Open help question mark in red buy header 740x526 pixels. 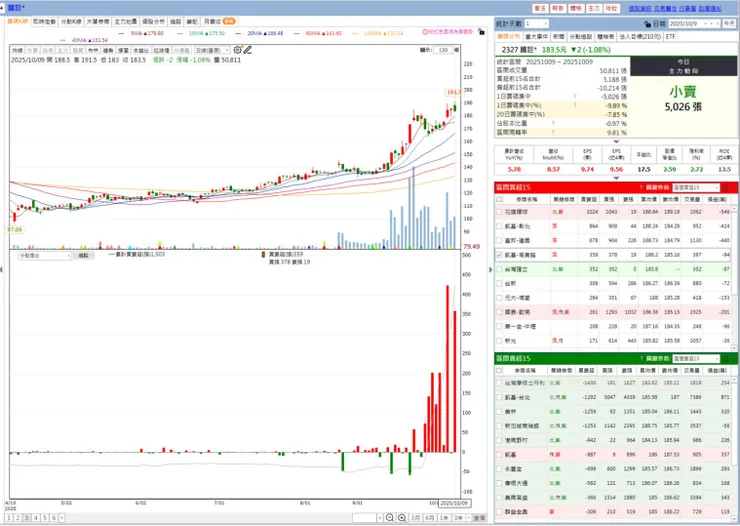point(641,188)
